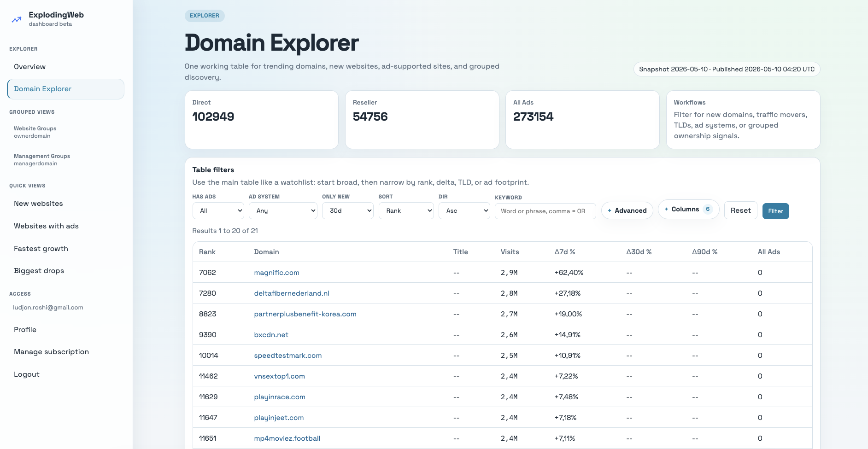Open the Has Ads dropdown
Screen dimensions: 868x449
coord(218,211)
